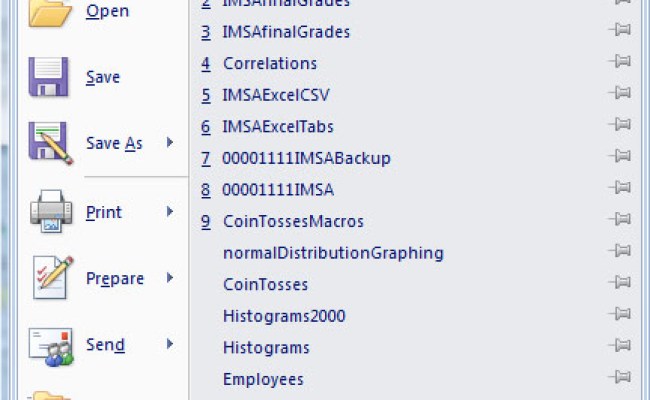Click the Print printer icon

pos(51,211)
